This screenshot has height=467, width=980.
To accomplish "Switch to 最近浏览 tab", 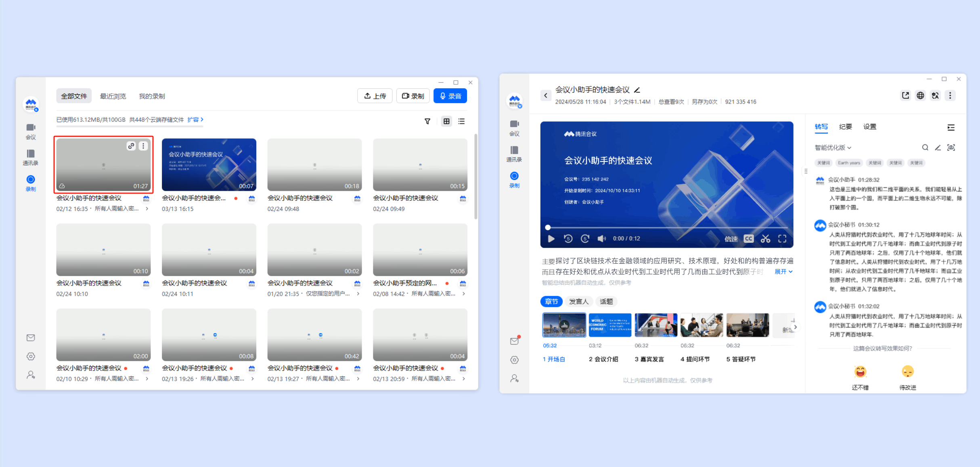I will tap(113, 96).
